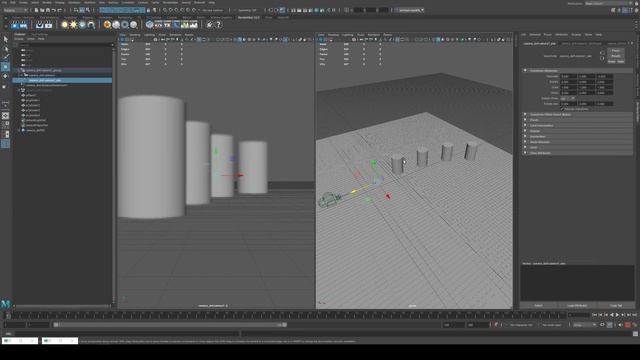Choose the Paint selection tool
Image resolution: width=640 pixels, height=360 pixels.
point(6,58)
